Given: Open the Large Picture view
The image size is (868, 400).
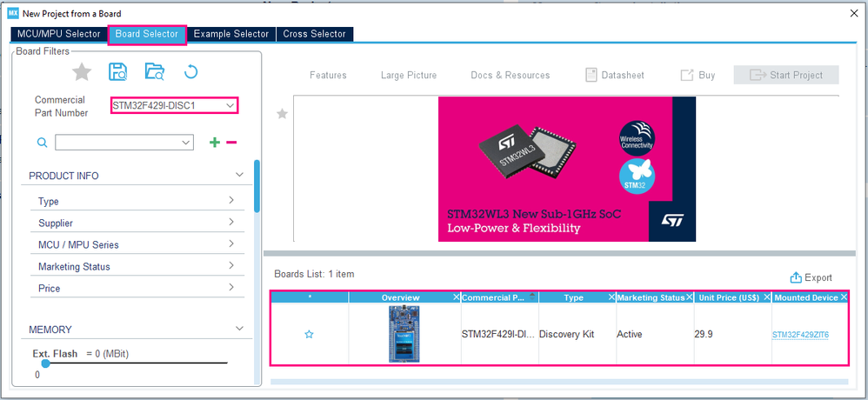Looking at the screenshot, I should click(x=409, y=76).
